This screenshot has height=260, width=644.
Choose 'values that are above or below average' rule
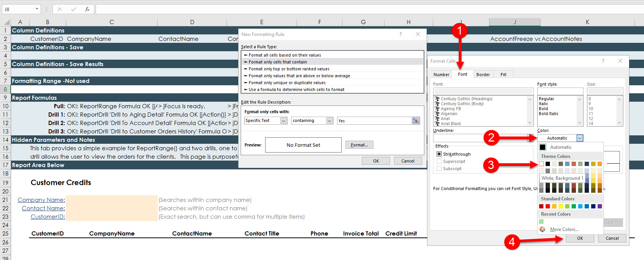(x=333, y=76)
